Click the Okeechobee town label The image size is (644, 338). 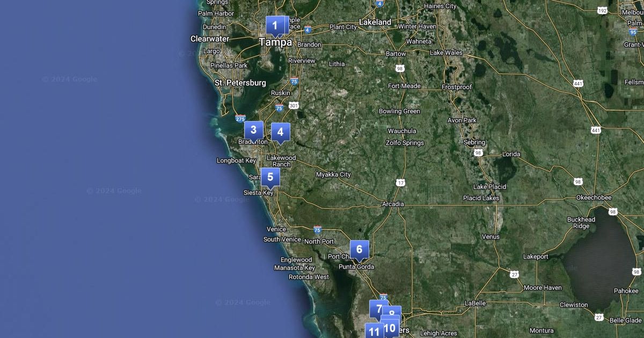pyautogui.click(x=594, y=197)
